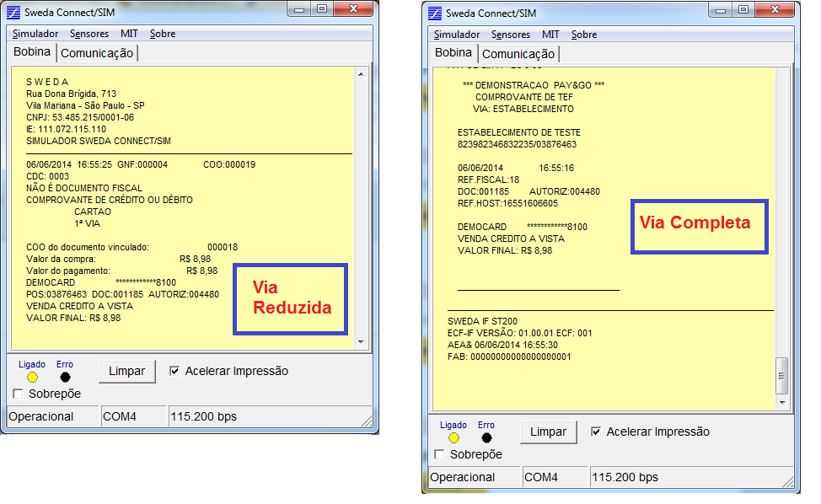Click Valor do pagamento line in left receipt
Screen dimensions: 821x504
coord(122,271)
